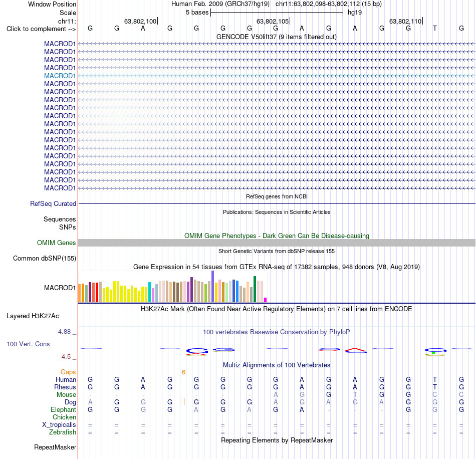This screenshot has width=476, height=459.
Task: Click the cyan GTEx expression bar
Action: point(150,292)
